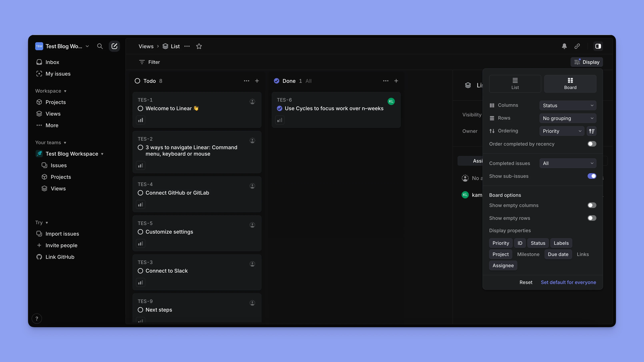Viewport: 644px width, 362px height.
Task: Click the copy link icon
Action: (577, 46)
